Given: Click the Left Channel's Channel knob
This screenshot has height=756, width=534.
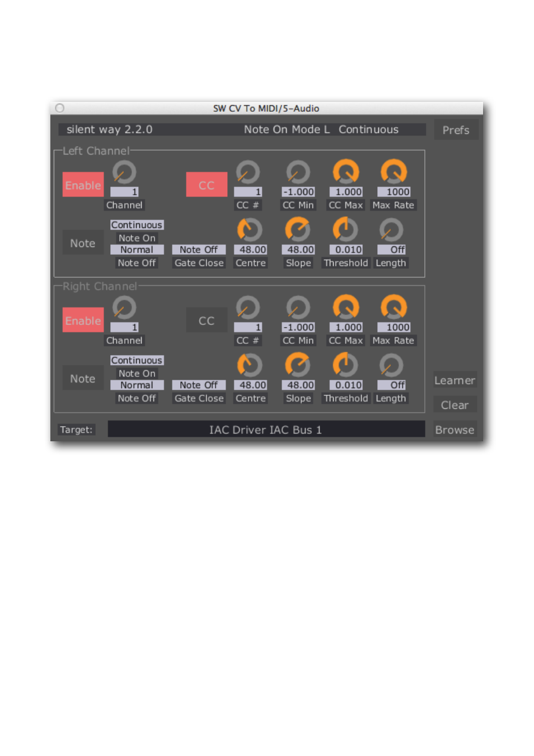Looking at the screenshot, I should pyautogui.click(x=124, y=172).
